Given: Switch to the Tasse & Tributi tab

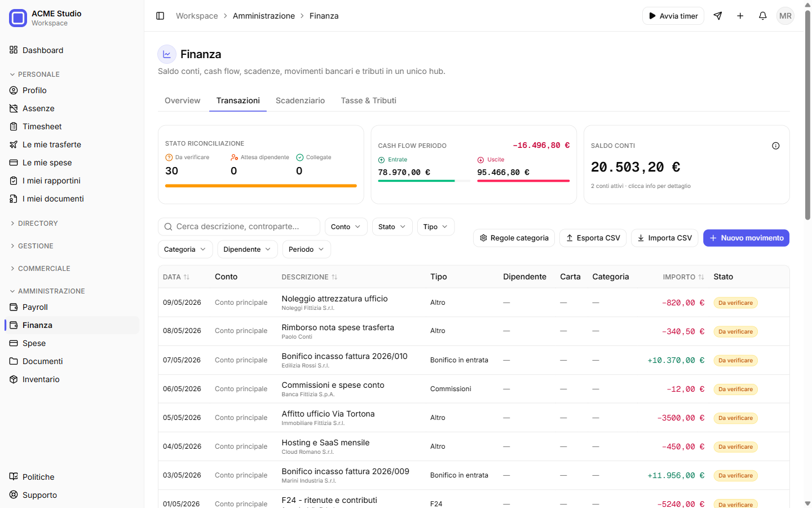Looking at the screenshot, I should pyautogui.click(x=368, y=100).
